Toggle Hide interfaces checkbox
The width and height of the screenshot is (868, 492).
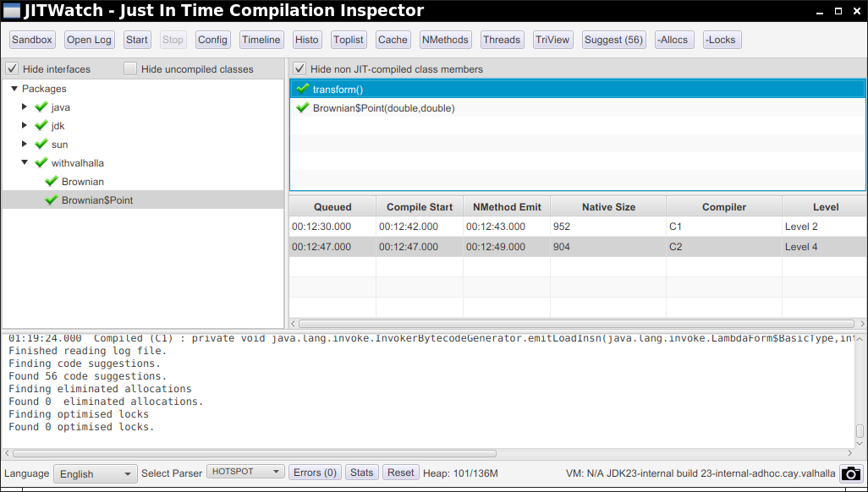(x=13, y=69)
